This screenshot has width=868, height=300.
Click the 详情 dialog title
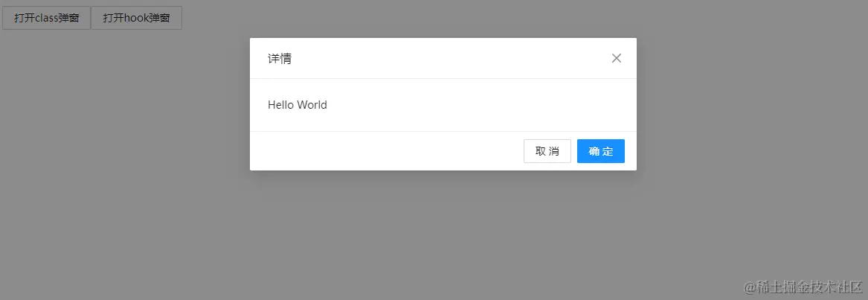tap(280, 58)
